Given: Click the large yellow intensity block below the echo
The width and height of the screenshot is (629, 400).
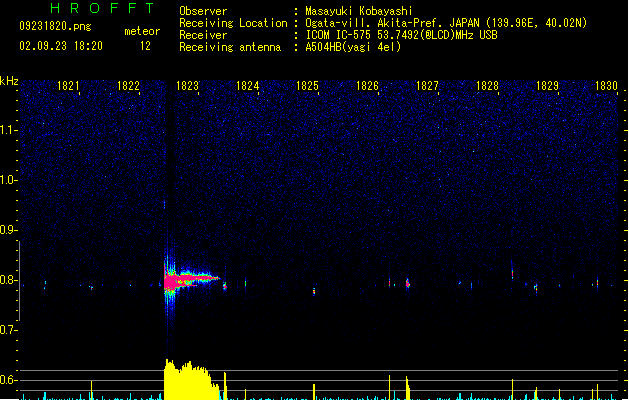Looking at the screenshot, I should pyautogui.click(x=191, y=380).
